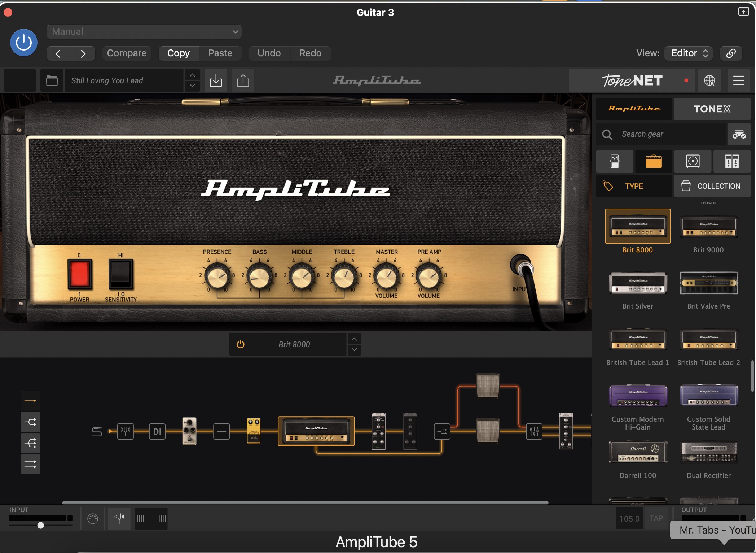
Task: Select the two-way split routing icon
Action: (x=30, y=422)
